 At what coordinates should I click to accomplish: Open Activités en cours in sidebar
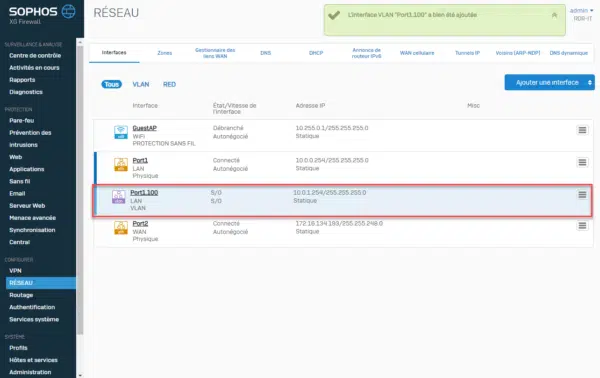pos(34,68)
